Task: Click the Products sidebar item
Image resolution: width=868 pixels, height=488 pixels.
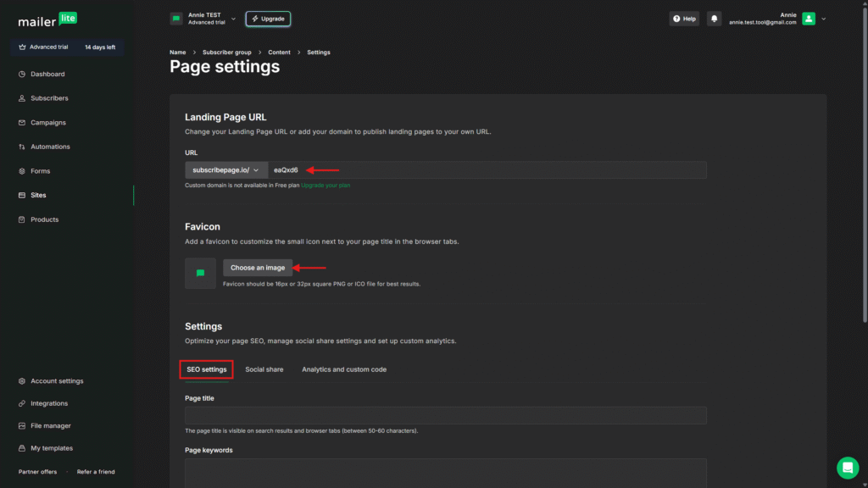Action: (44, 219)
